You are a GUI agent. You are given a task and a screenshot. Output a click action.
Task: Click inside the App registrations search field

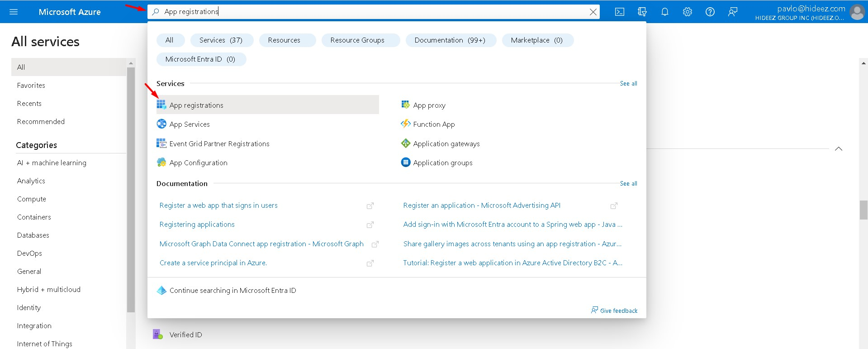click(362, 12)
